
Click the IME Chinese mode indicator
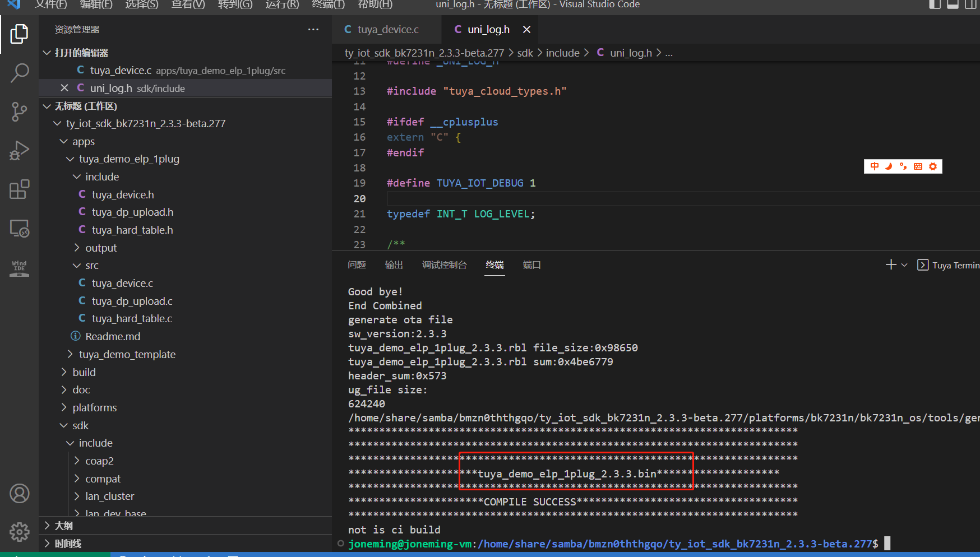[x=875, y=166]
